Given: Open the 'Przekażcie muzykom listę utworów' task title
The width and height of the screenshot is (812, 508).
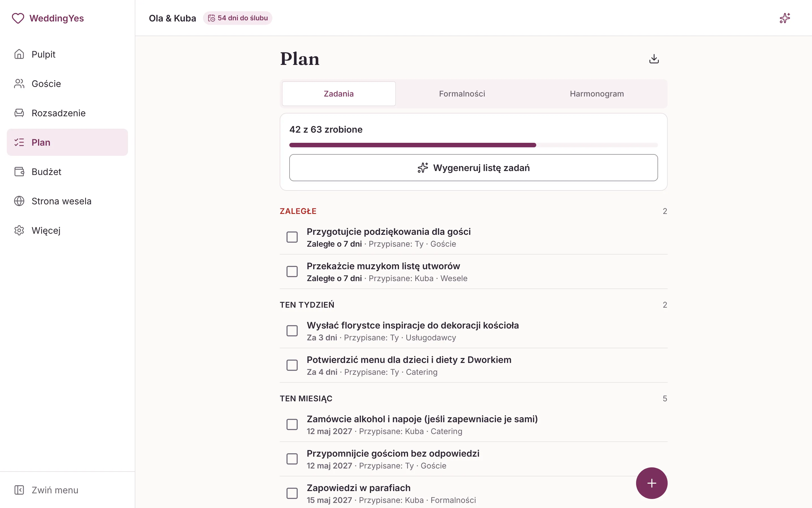Looking at the screenshot, I should point(383,266).
